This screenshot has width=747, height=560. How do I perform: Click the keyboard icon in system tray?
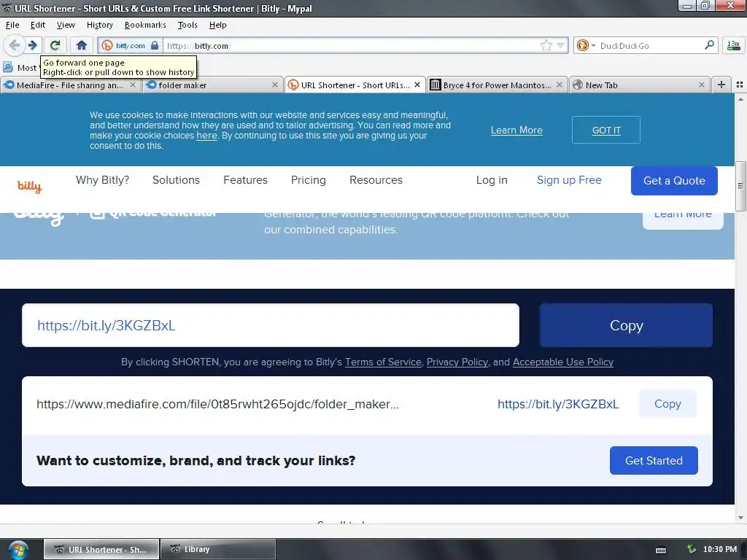tap(661, 550)
